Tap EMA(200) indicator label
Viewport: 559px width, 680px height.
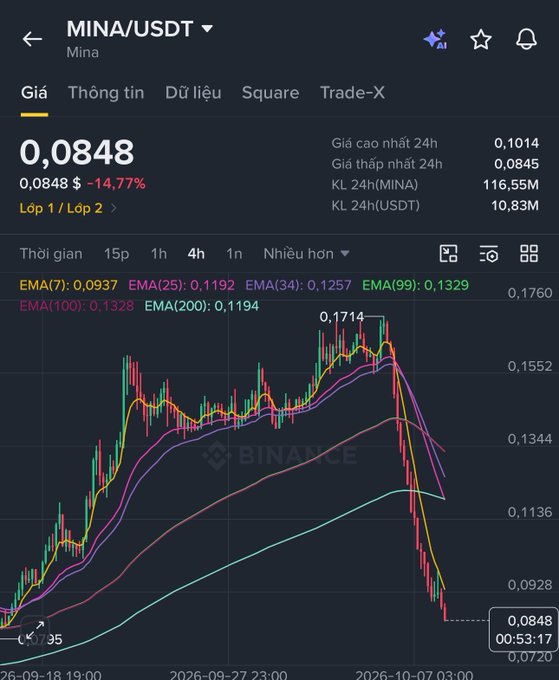tap(202, 306)
